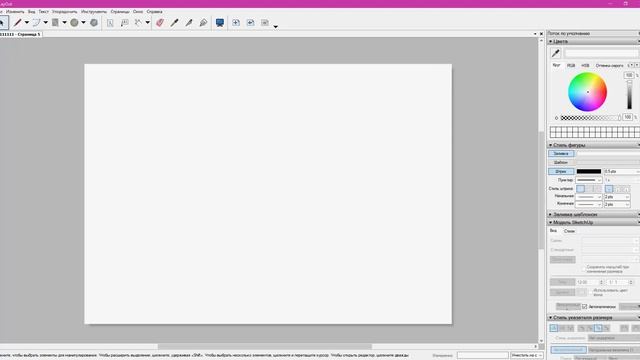Start presentation with monitor icon
The height and width of the screenshot is (360, 640).
click(220, 23)
